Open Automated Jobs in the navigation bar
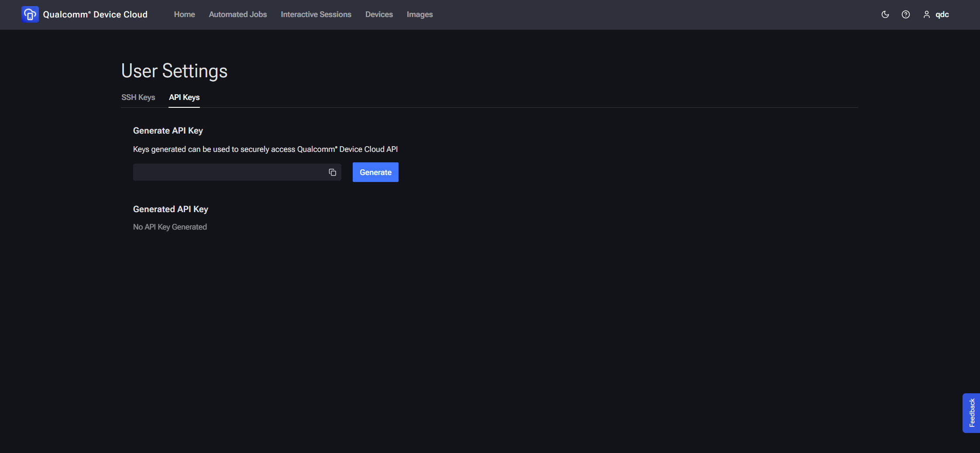Image resolution: width=980 pixels, height=453 pixels. point(237,14)
